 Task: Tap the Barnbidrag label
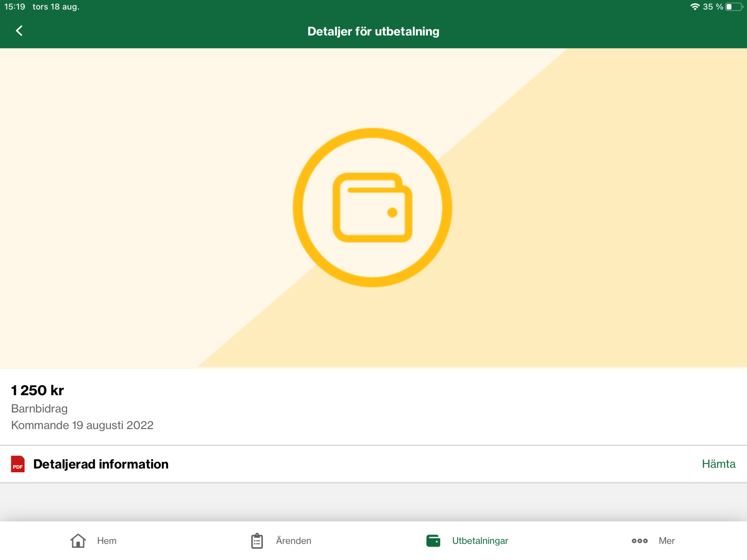[x=40, y=409]
